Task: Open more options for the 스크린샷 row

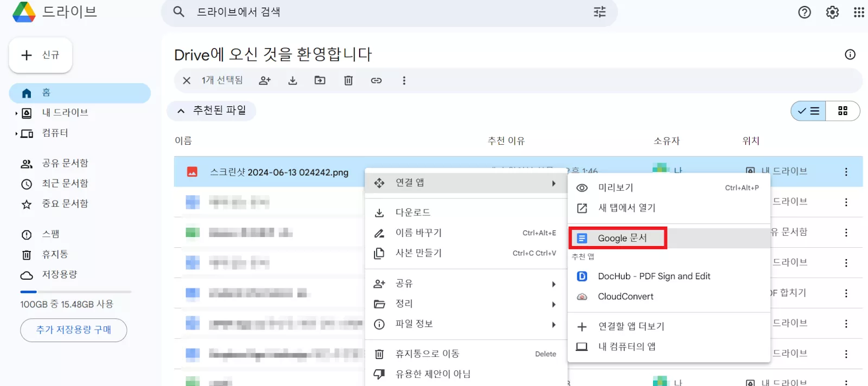Action: (x=846, y=172)
